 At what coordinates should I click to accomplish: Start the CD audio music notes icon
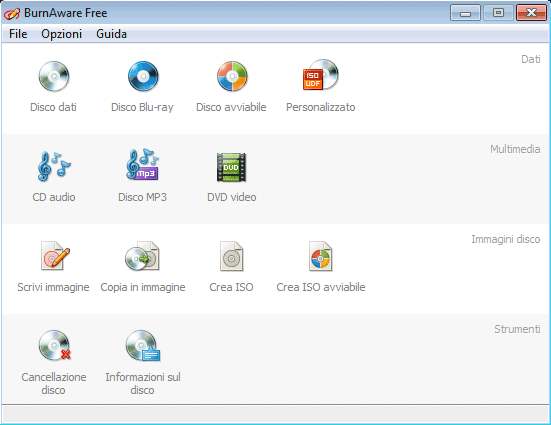click(54, 166)
